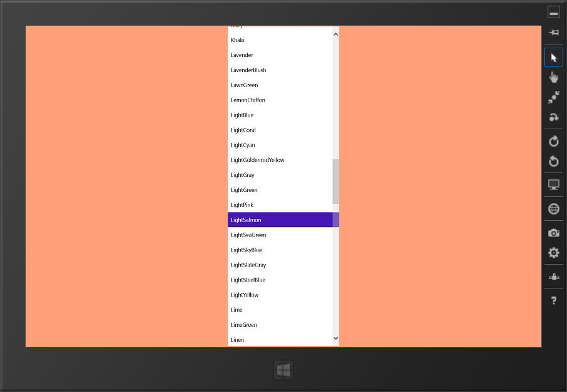Screen dimensions: 567x392
Task: Toggle the simulator always-on-top pin
Action: (554, 33)
